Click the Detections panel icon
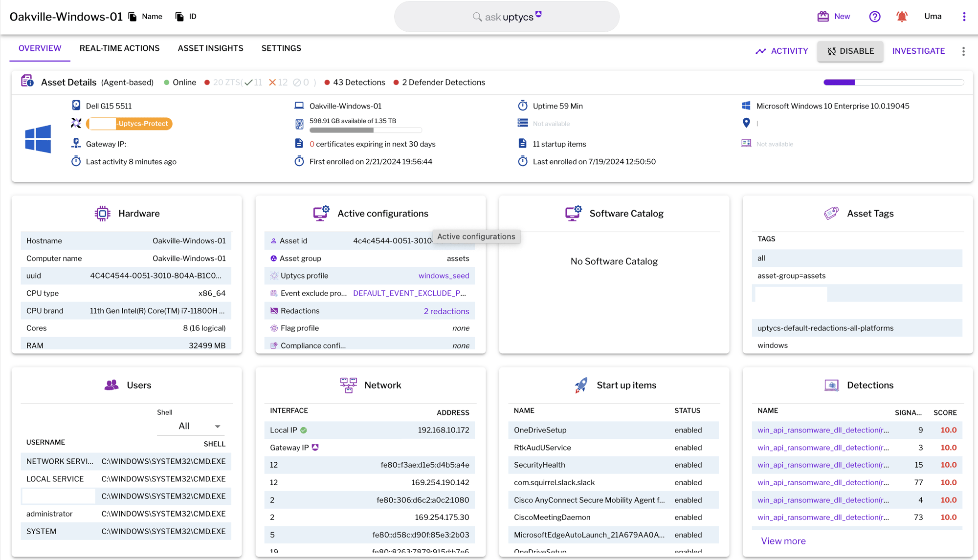This screenshot has height=560, width=978. [831, 385]
